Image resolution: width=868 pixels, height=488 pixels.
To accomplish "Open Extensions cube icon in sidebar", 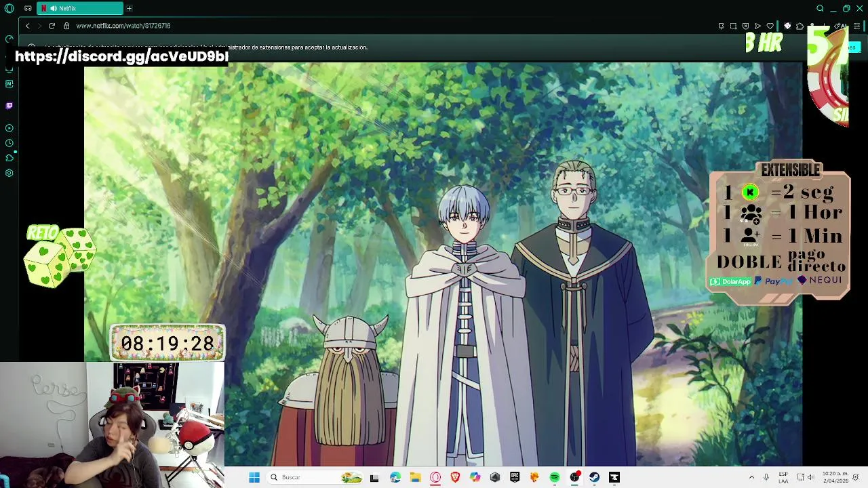I will pos(9,158).
